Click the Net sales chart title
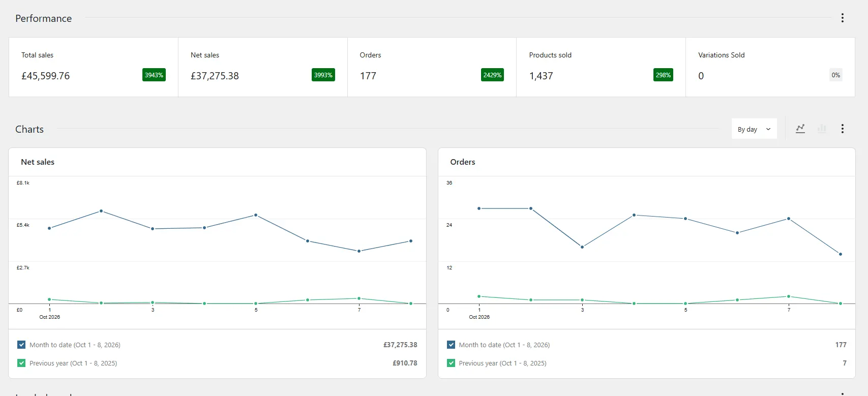Image resolution: width=868 pixels, height=396 pixels. (38, 162)
